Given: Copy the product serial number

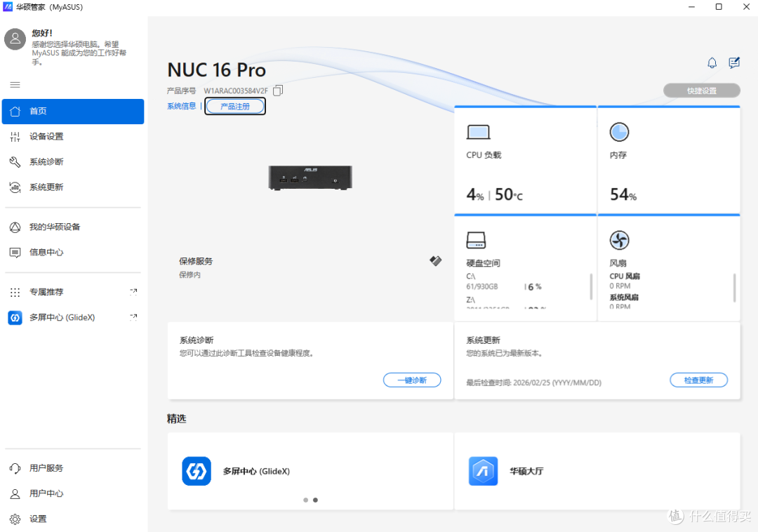Looking at the screenshot, I should 278,91.
